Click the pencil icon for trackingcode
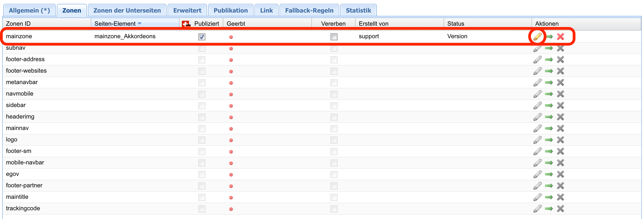644x219 pixels. coord(537,209)
